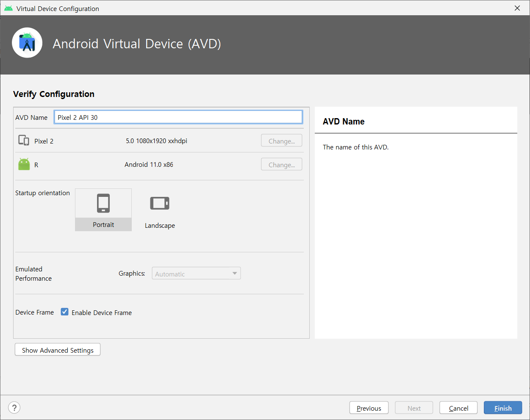The image size is (530, 420).
Task: Click the Android icon in the title bar
Action: 8,8
